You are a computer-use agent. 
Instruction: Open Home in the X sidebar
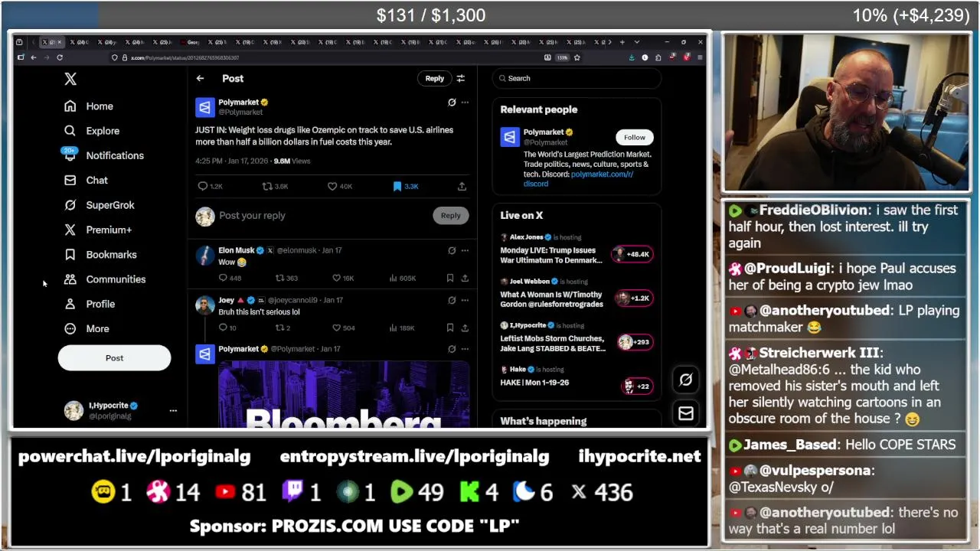pyautogui.click(x=90, y=106)
